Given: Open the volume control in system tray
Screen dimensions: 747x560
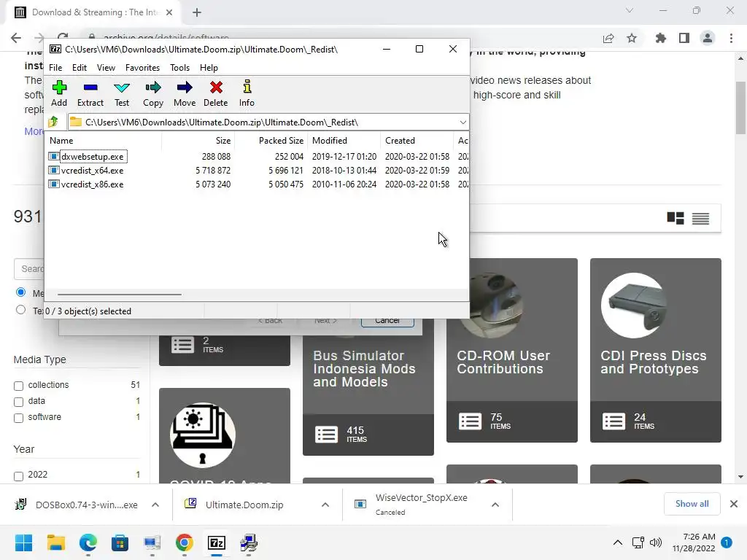Looking at the screenshot, I should click(x=656, y=542).
